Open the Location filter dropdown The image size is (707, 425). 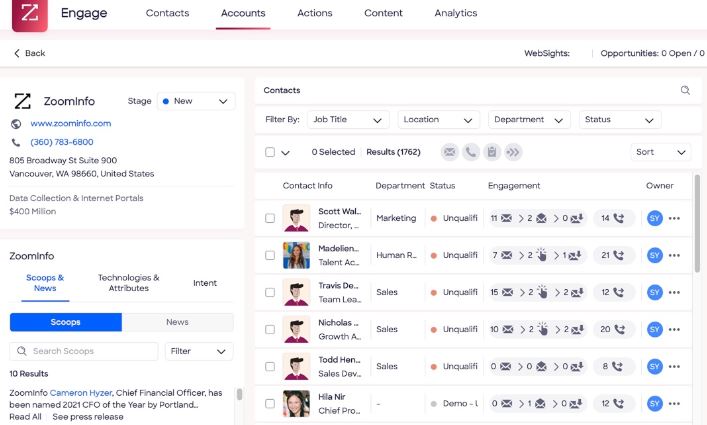coord(438,120)
